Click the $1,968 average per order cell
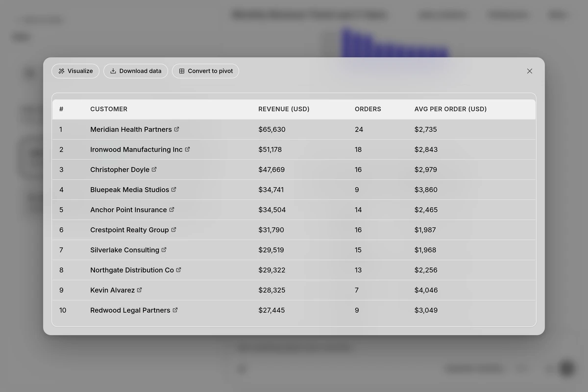 click(x=425, y=250)
